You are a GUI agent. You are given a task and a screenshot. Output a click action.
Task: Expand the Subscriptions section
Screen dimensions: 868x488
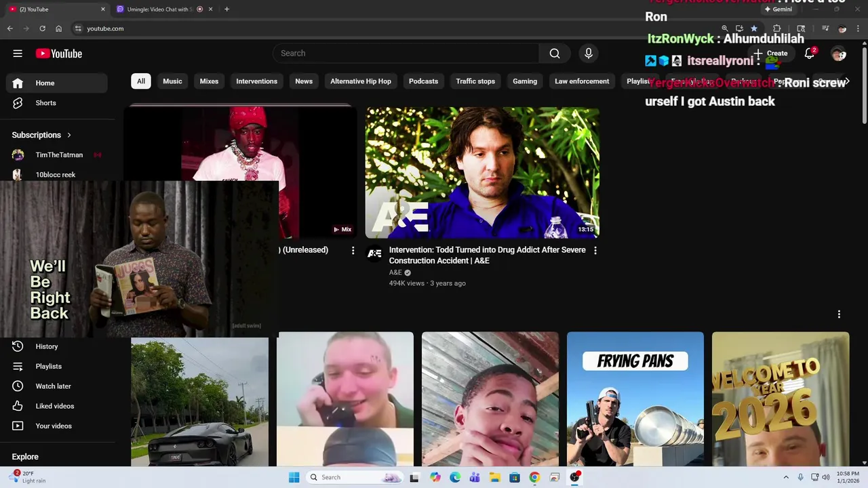pos(41,135)
